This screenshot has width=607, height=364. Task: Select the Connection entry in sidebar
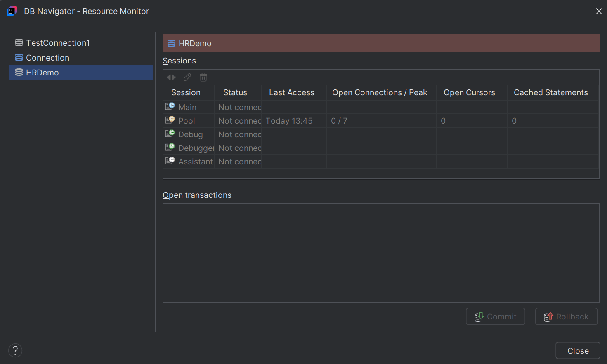pos(47,57)
